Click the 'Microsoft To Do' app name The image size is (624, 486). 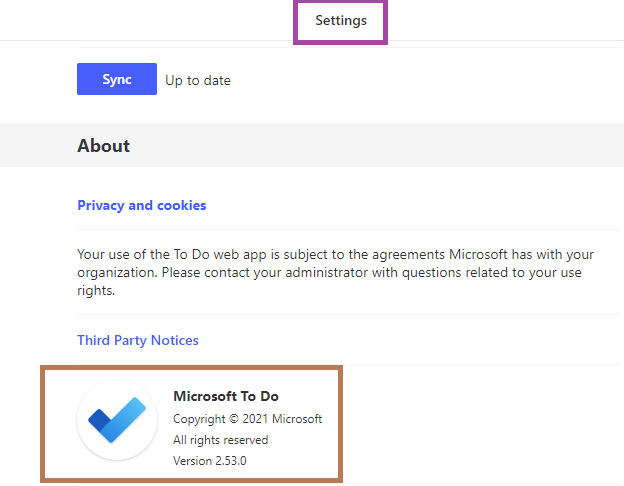[226, 396]
